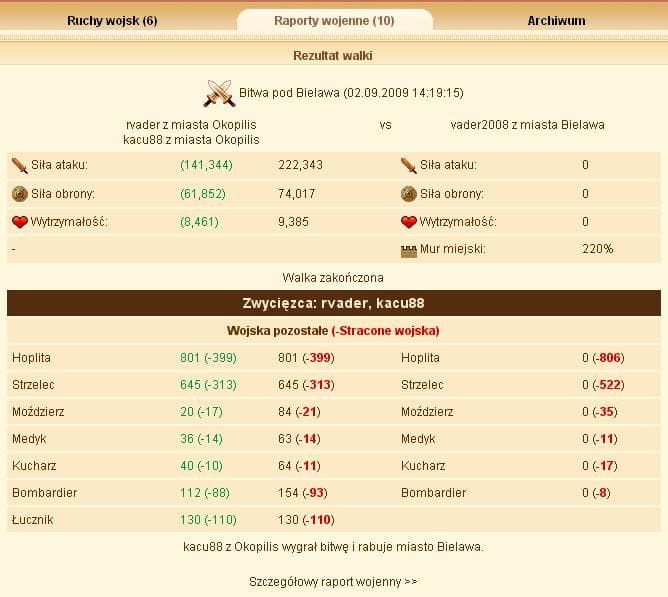Click attack value 222,343

300,165
